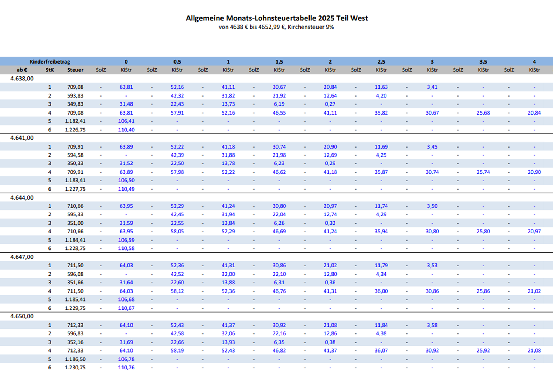Select the KiStr value '25,92'

pos(483,350)
